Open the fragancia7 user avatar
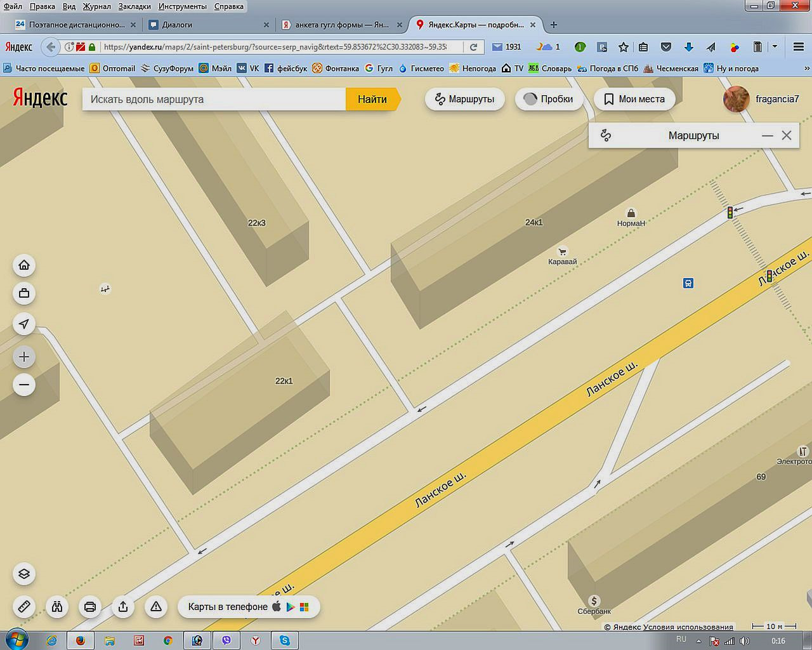 point(737,99)
